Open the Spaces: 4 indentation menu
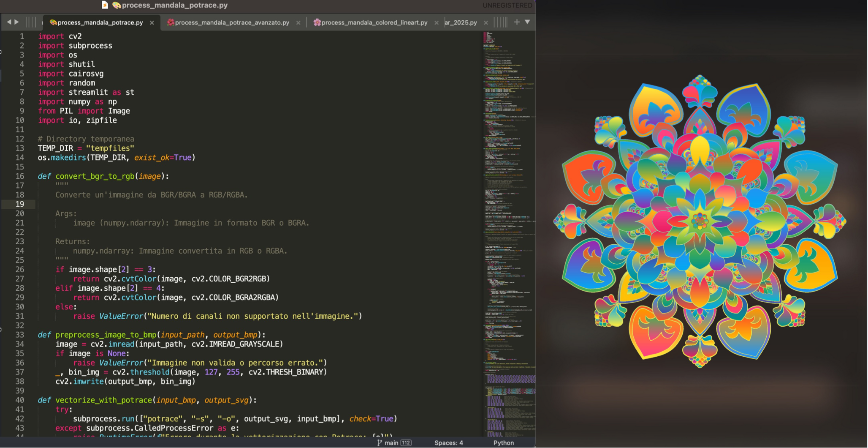 pyautogui.click(x=448, y=443)
